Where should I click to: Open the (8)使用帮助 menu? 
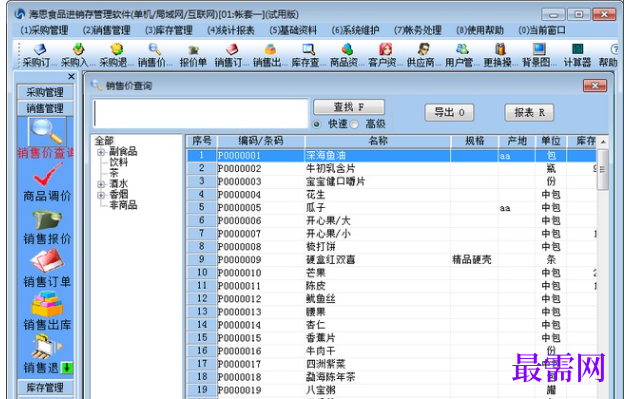[480, 30]
